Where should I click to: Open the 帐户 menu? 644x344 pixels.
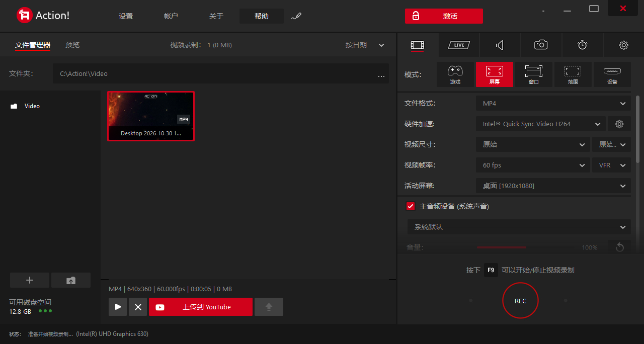coord(171,16)
